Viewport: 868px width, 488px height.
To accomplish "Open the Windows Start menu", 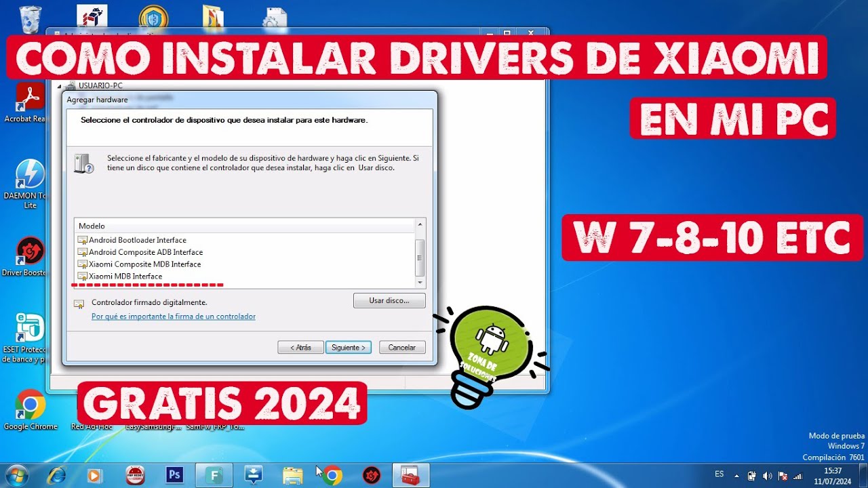I will [x=16, y=474].
